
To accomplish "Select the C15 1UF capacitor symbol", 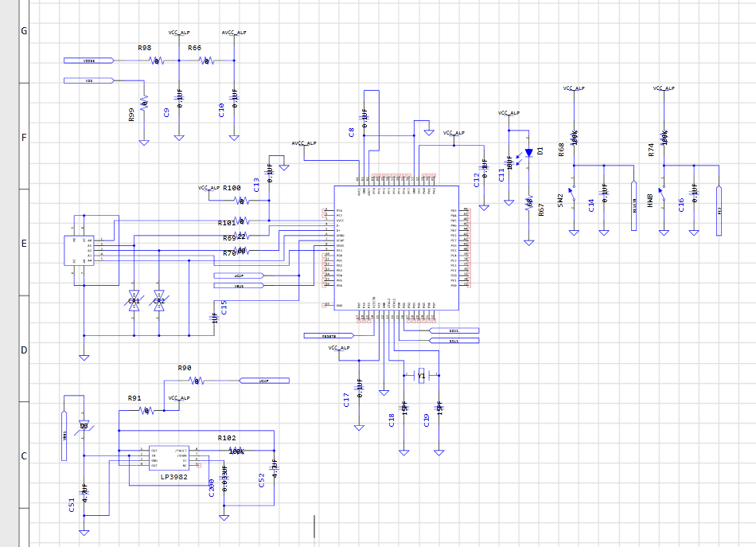I will 215,318.
